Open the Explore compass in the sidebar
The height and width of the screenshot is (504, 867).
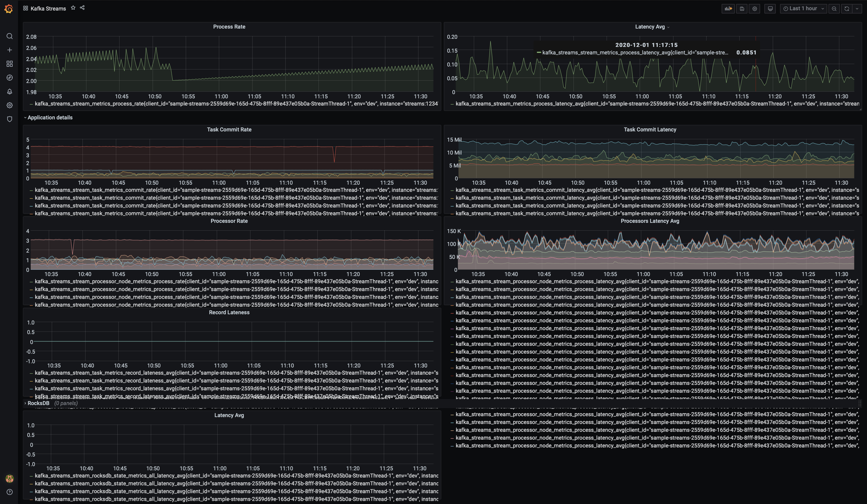10,78
